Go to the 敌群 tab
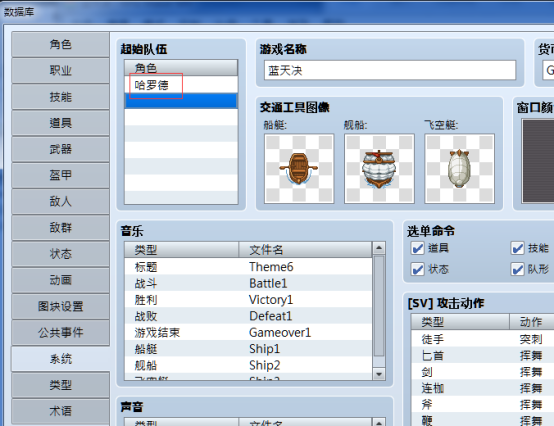This screenshot has width=554, height=426. (x=60, y=227)
